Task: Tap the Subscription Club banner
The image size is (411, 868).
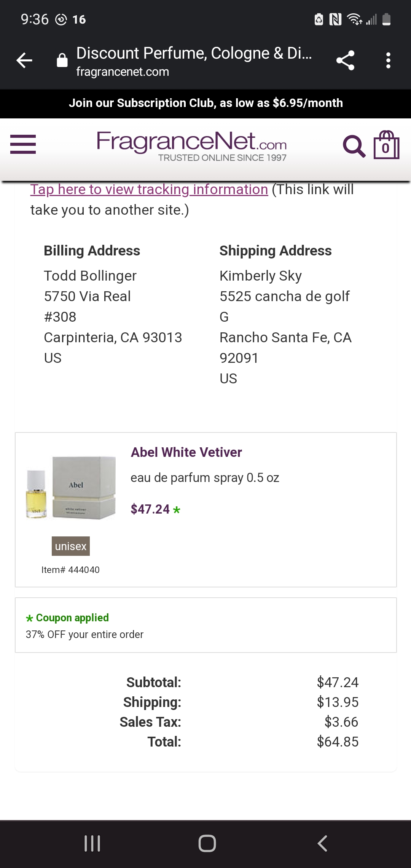Action: (205, 103)
